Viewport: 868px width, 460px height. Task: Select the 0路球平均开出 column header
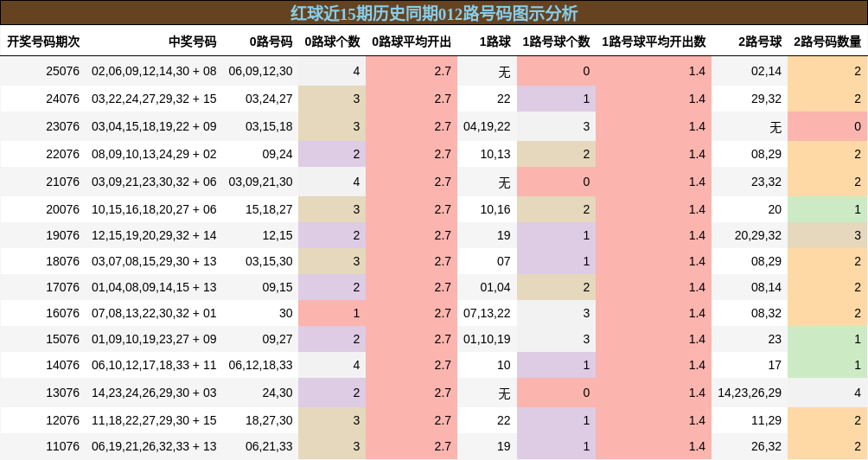pos(412,42)
